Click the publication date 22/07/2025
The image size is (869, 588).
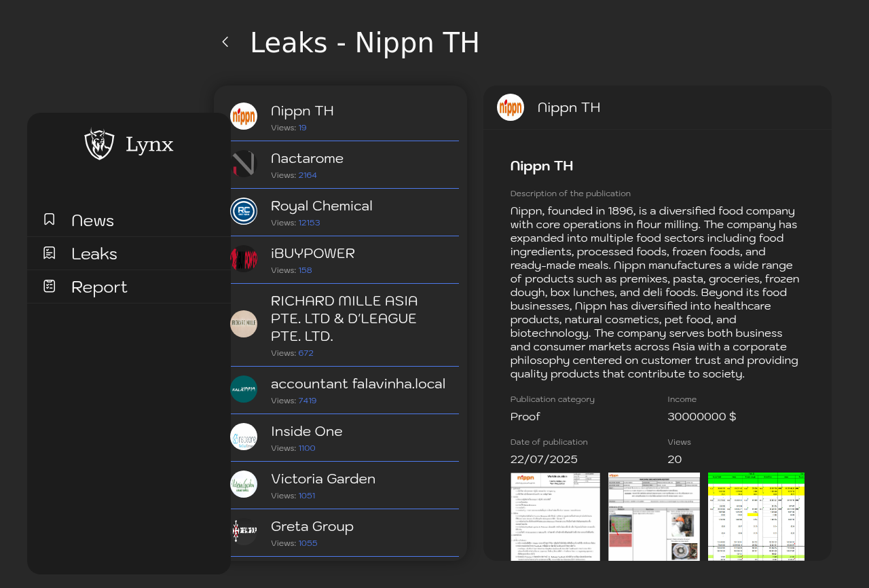[544, 459]
